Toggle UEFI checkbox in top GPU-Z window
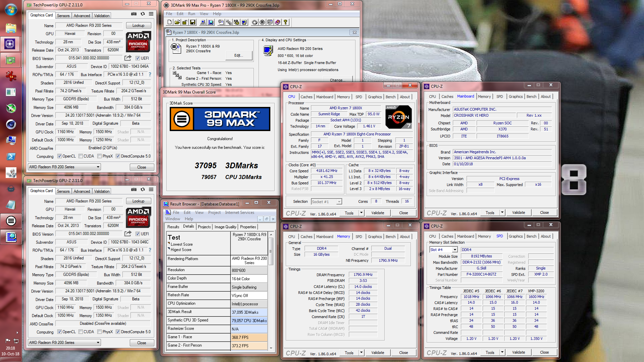Viewport: 644px width, 362px height. [138, 58]
